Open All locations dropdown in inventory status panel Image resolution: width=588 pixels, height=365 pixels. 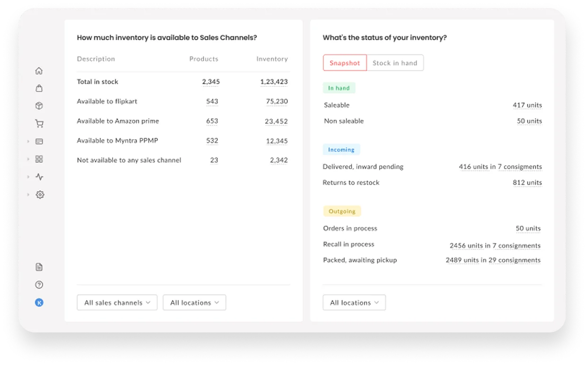354,303
